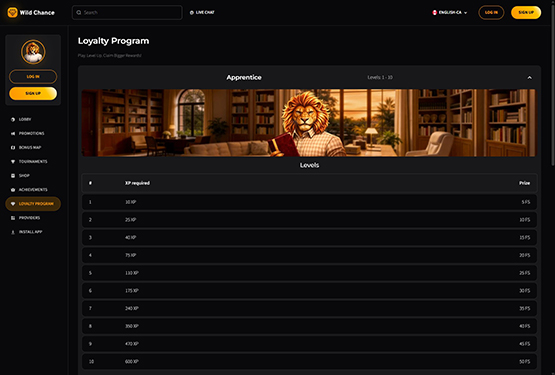
Task: Click the Search input field
Action: coord(127,12)
